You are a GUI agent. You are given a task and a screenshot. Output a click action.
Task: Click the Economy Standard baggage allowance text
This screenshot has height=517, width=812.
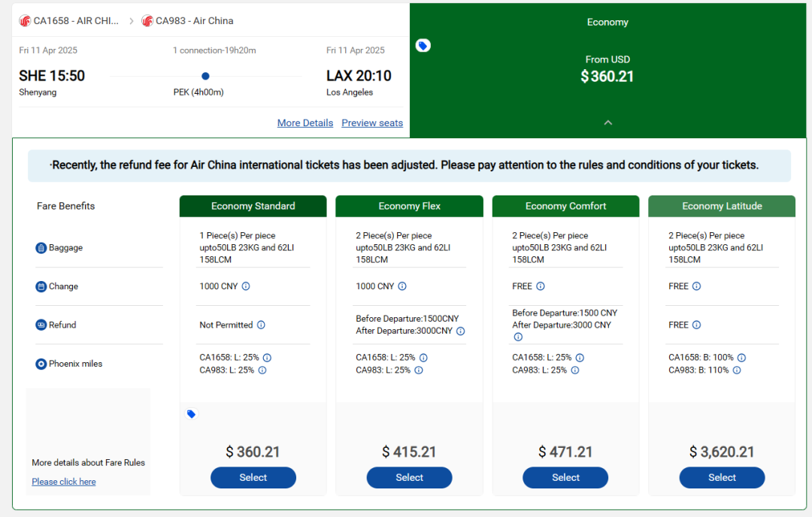(x=247, y=248)
